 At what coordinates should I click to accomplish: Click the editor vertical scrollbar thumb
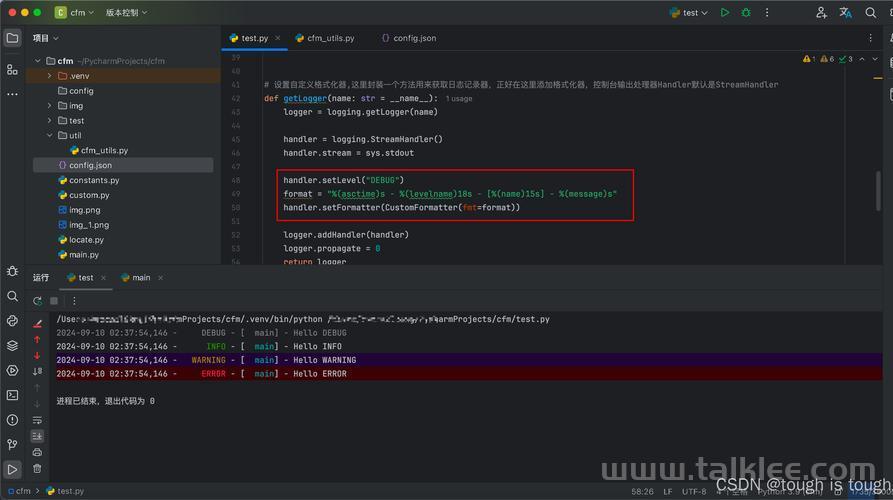[x=878, y=190]
